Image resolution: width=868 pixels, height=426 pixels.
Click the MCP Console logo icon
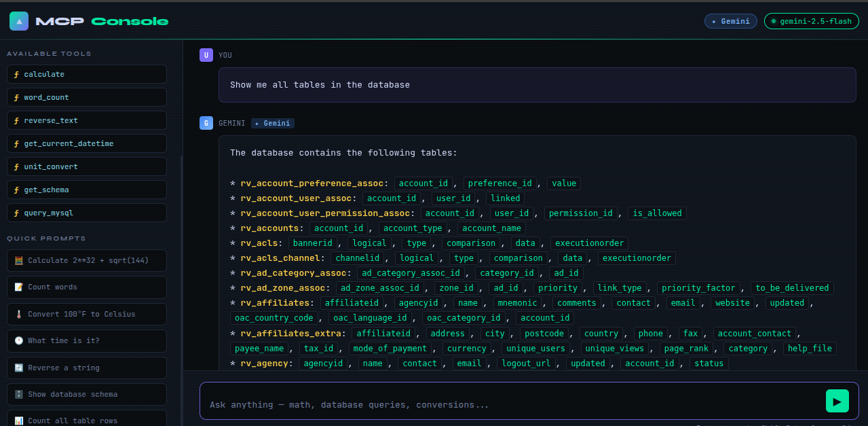[x=19, y=21]
